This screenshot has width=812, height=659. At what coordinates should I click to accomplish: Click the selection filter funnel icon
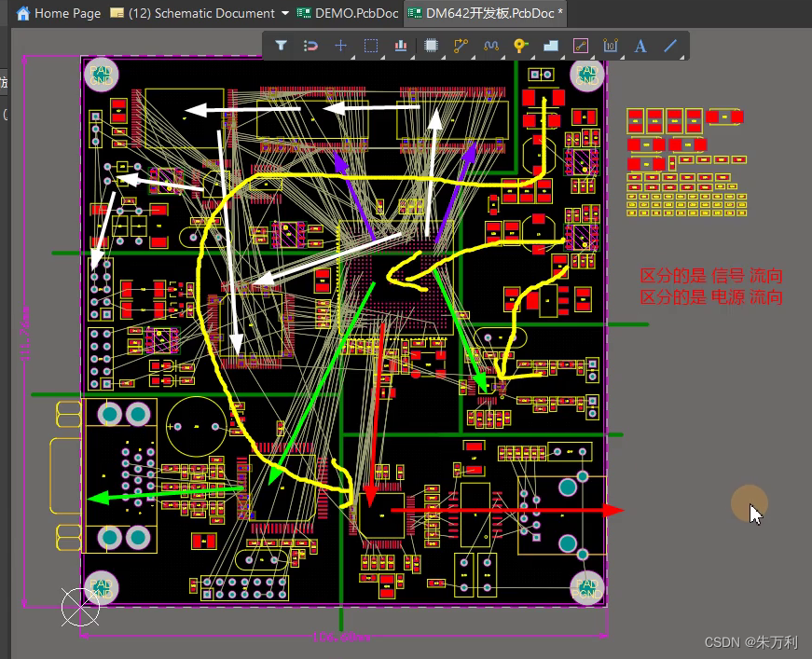pyautogui.click(x=281, y=45)
